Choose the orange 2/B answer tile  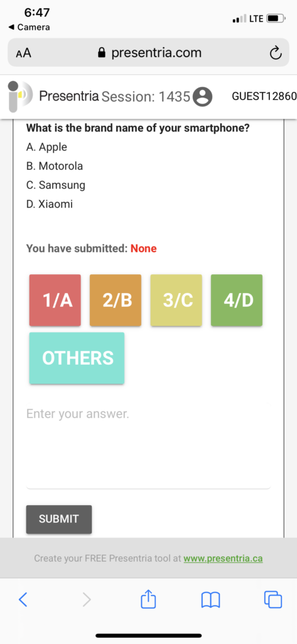point(116,300)
